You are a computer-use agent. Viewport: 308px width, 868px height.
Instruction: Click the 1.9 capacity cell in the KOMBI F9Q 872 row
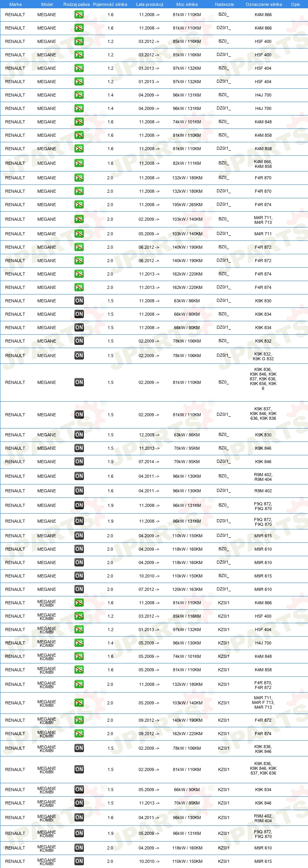(x=110, y=833)
